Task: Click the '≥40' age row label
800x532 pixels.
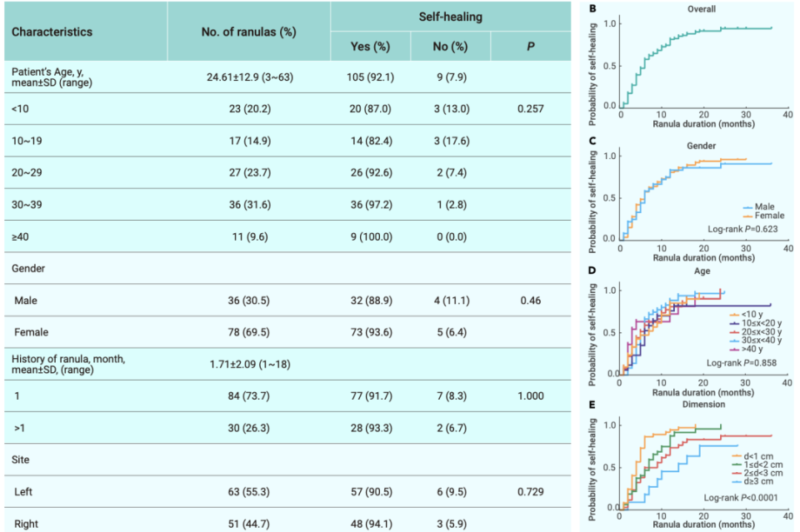Action: tap(20, 237)
